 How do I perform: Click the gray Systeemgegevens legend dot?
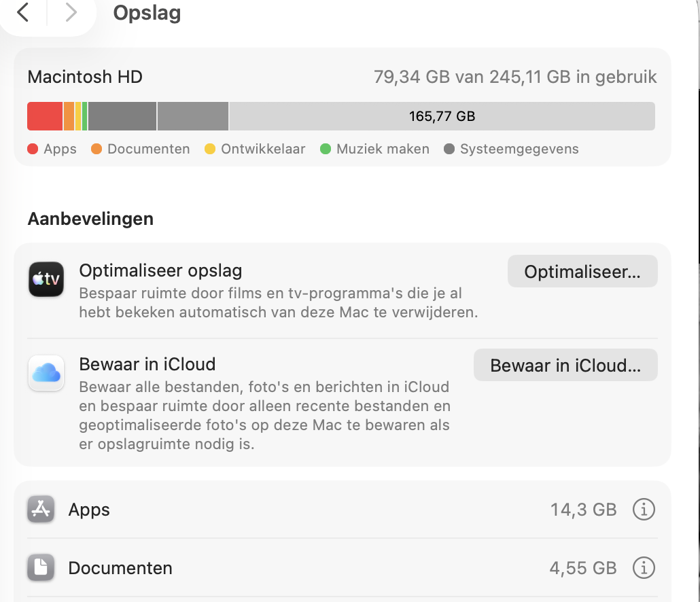click(x=449, y=149)
